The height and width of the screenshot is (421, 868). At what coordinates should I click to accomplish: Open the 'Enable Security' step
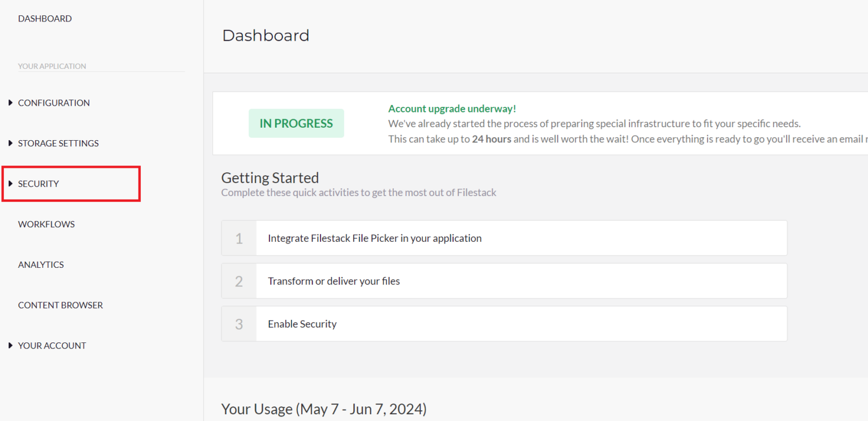(x=302, y=323)
